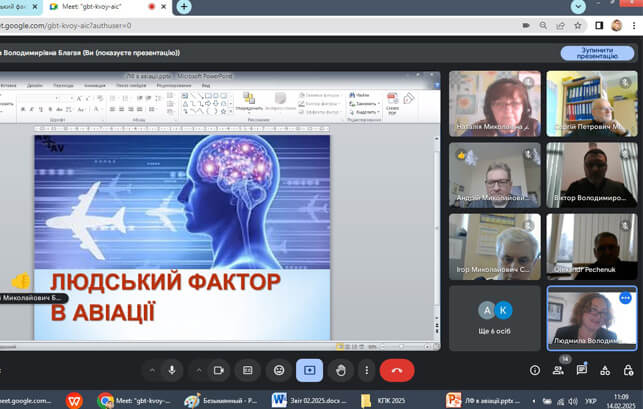643x409 pixels.
Task: Open meeting details info icon
Action: tap(534, 370)
